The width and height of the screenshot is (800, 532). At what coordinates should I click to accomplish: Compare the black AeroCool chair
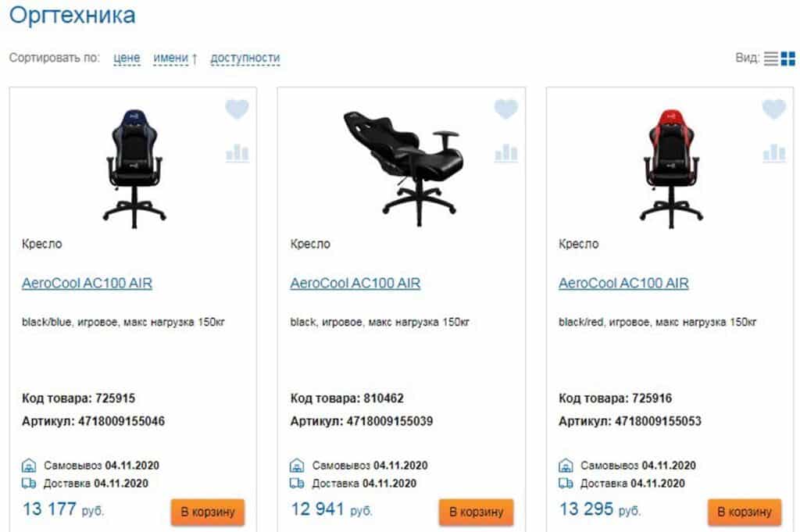point(506,152)
